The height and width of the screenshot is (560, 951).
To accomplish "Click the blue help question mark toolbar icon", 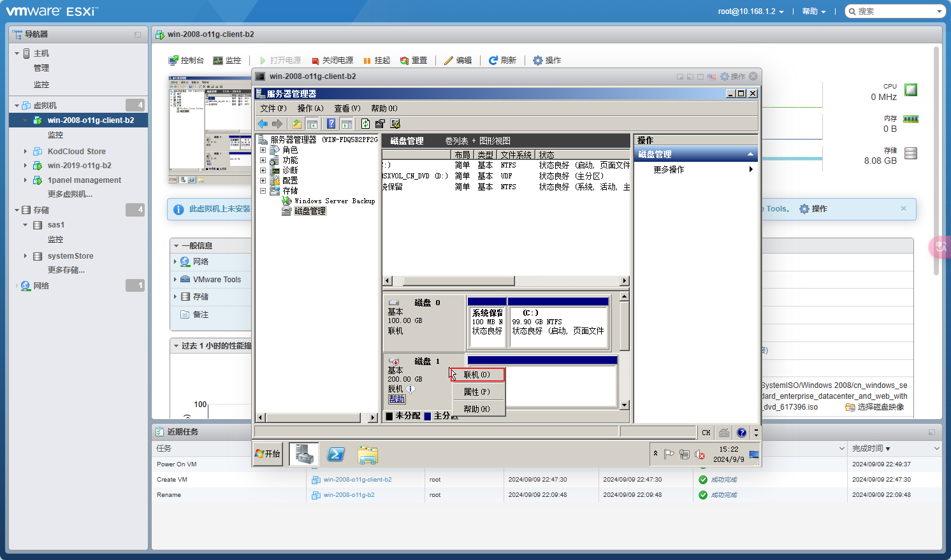I will tap(331, 124).
